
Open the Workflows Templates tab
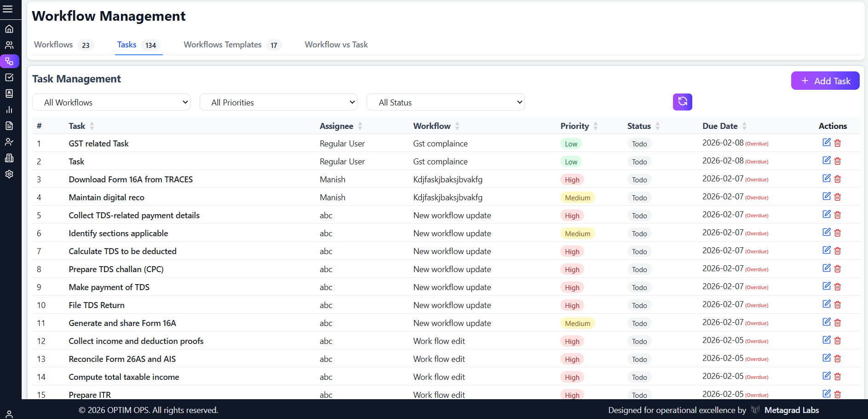click(232, 45)
